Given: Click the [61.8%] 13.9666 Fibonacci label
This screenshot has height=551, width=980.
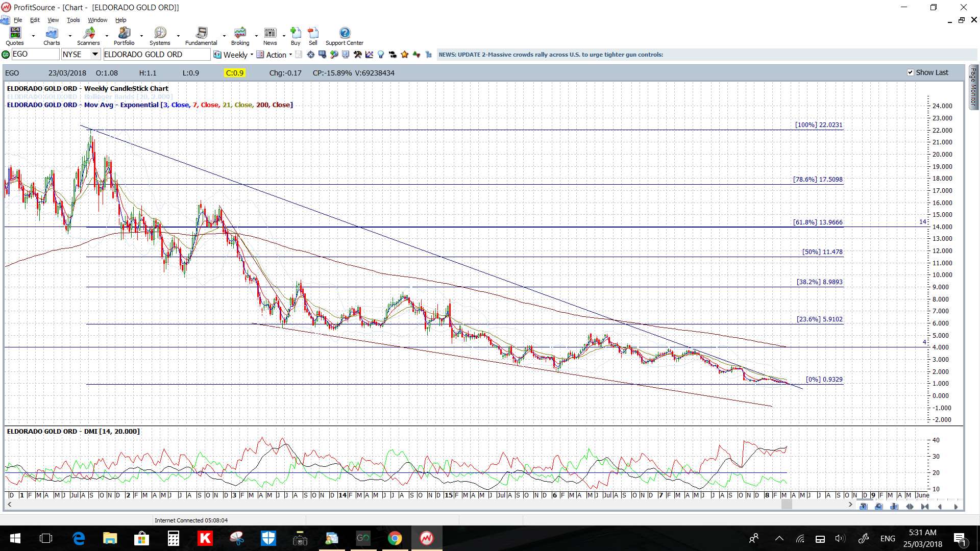Looking at the screenshot, I should pos(818,222).
